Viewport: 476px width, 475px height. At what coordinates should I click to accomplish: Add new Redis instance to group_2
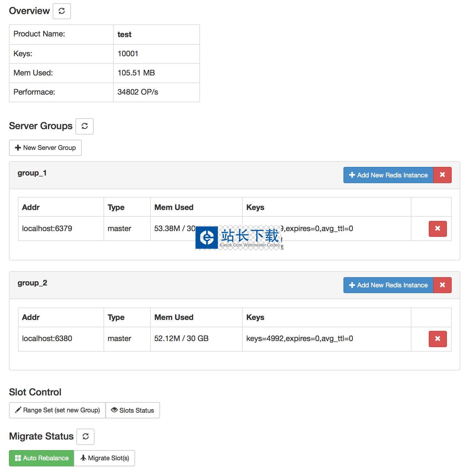click(x=388, y=285)
